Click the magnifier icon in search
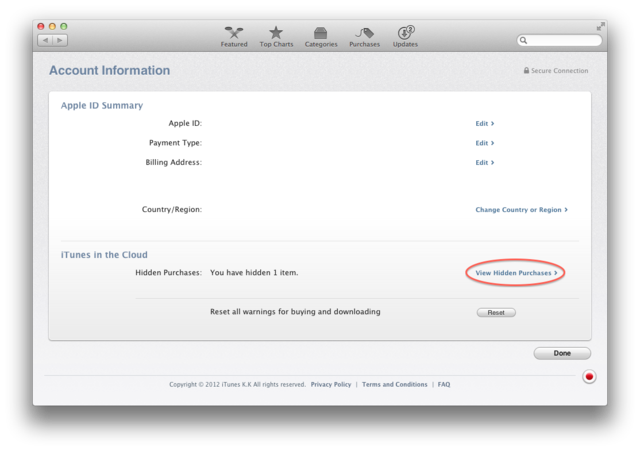Image resolution: width=640 pixels, height=451 pixels. tap(523, 40)
